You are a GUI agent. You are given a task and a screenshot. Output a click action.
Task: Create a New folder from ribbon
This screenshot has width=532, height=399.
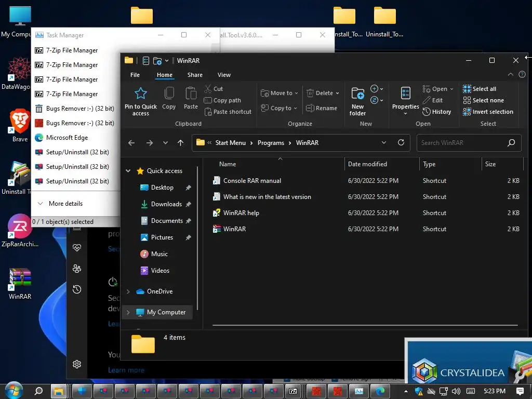[x=357, y=101]
